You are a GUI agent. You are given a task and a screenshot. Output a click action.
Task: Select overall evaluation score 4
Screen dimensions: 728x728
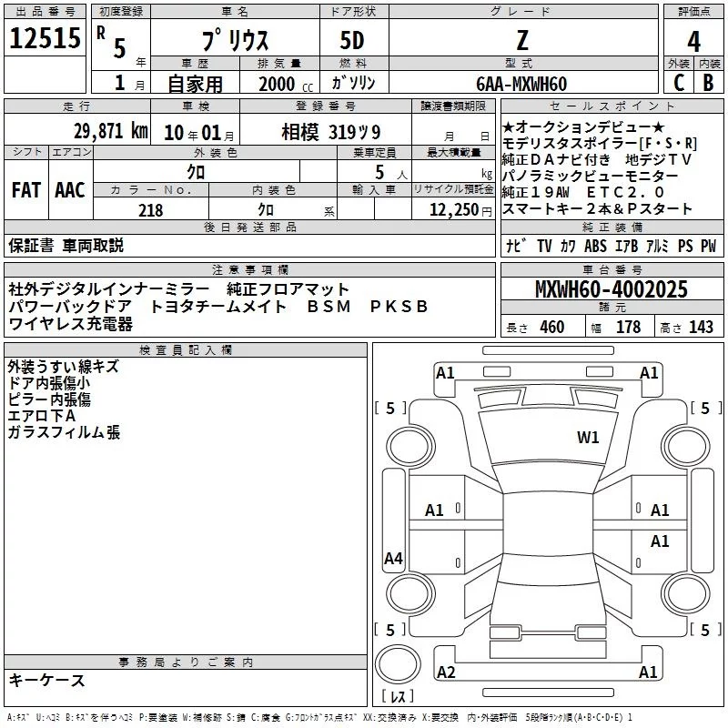[x=693, y=42]
